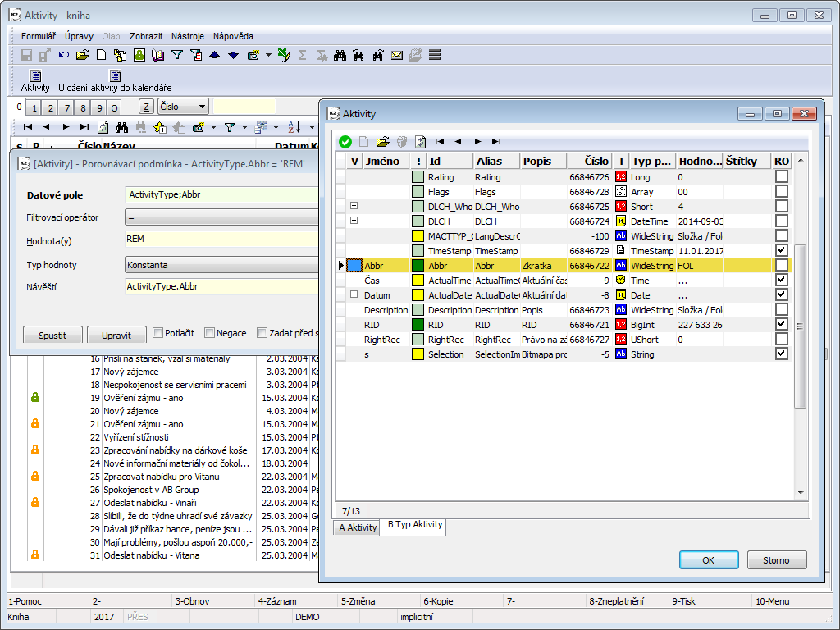Click the refresh icon in the Aktivity dialog toolbar
840x630 pixels.
[421, 141]
